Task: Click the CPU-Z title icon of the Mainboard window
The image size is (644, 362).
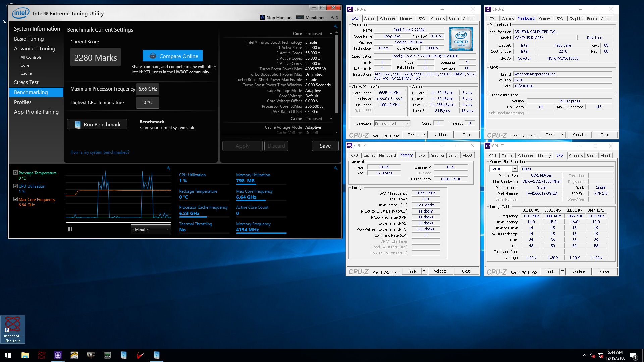Action: click(x=488, y=9)
